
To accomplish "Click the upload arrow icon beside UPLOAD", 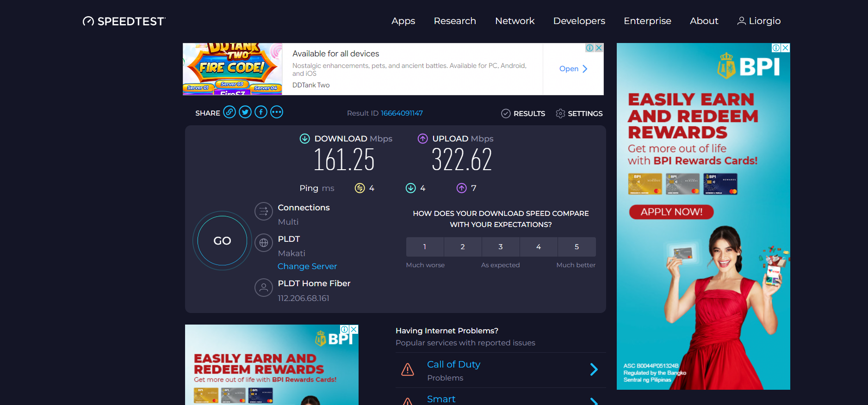I will [x=422, y=139].
